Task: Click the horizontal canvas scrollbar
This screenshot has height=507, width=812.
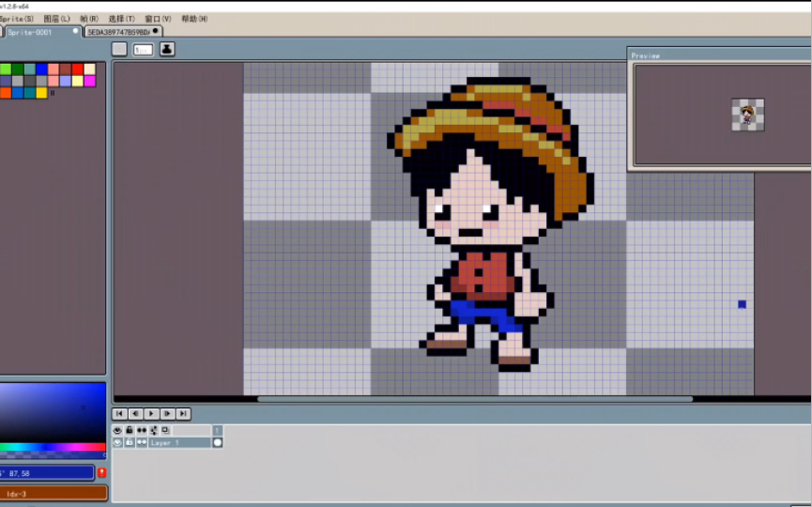Action: [x=475, y=399]
